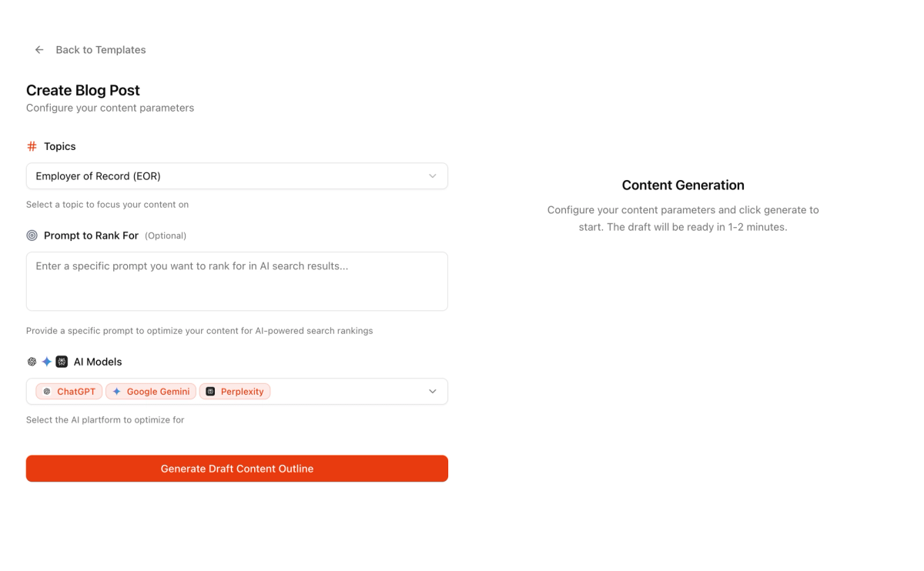The height and width of the screenshot is (571, 924).
Task: Click the back arrow icon
Action: tap(39, 50)
